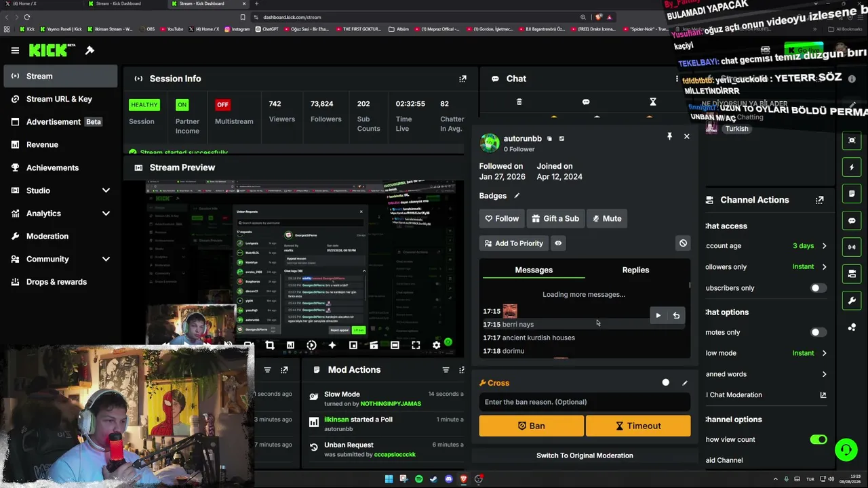Select Stream in the sidebar

click(x=60, y=76)
